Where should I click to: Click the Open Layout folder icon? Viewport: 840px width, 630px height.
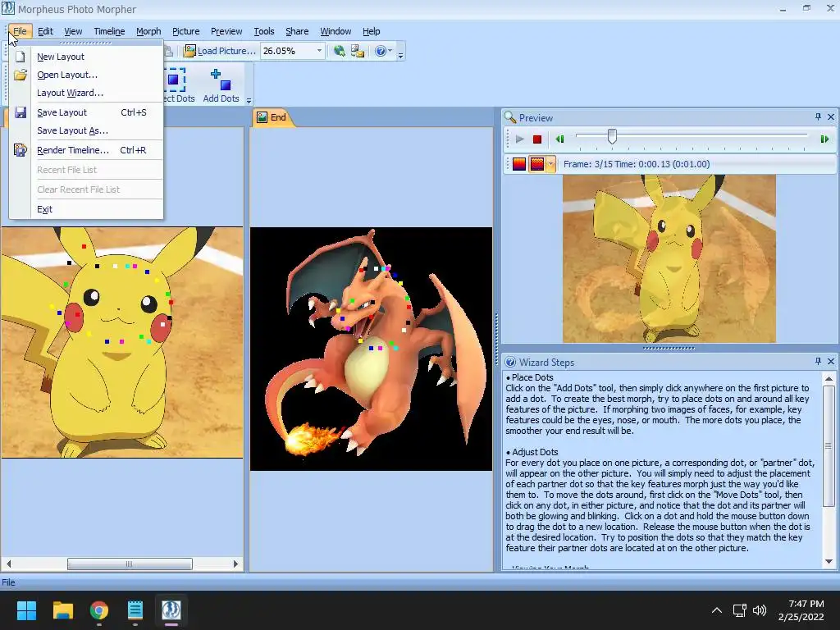point(21,75)
